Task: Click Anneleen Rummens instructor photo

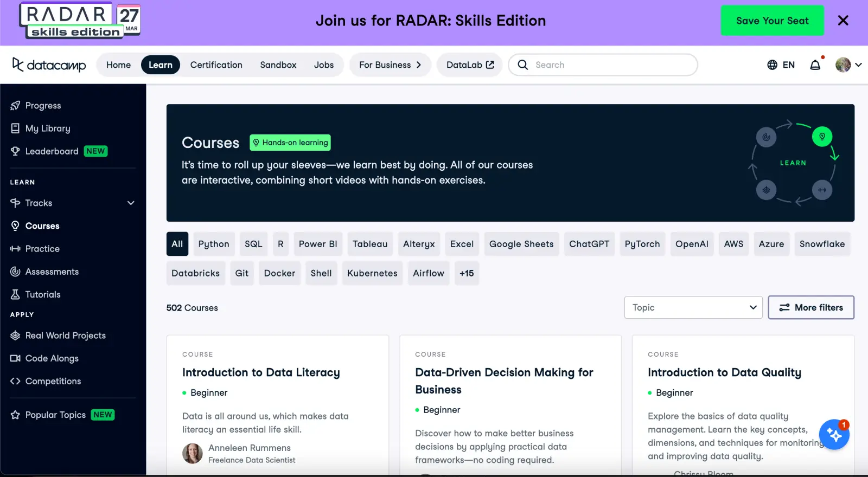Action: (193, 454)
